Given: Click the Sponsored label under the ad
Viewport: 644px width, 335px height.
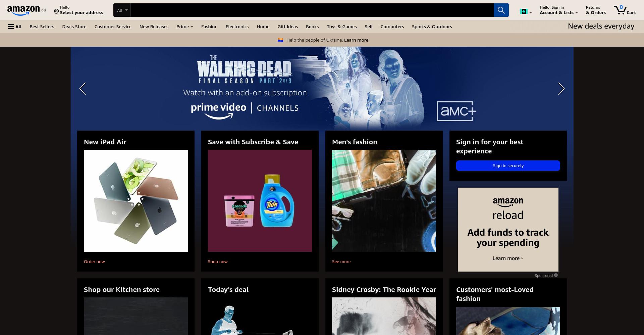Looking at the screenshot, I should 543,276.
